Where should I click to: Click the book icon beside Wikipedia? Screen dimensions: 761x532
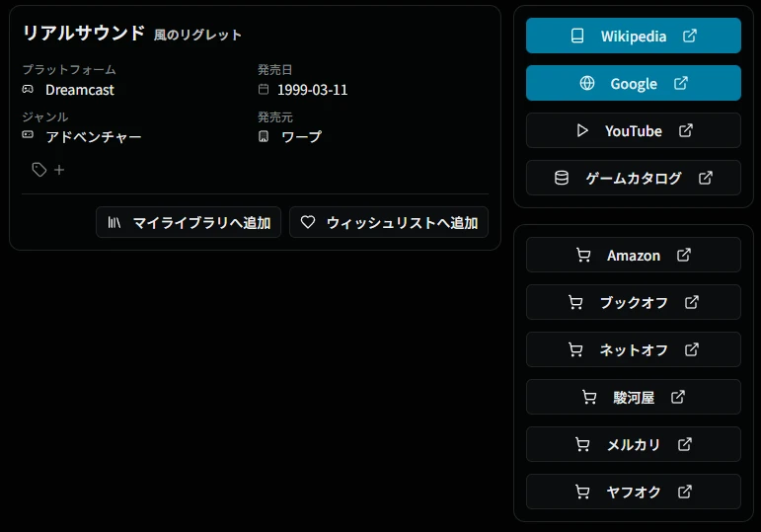pyautogui.click(x=577, y=36)
